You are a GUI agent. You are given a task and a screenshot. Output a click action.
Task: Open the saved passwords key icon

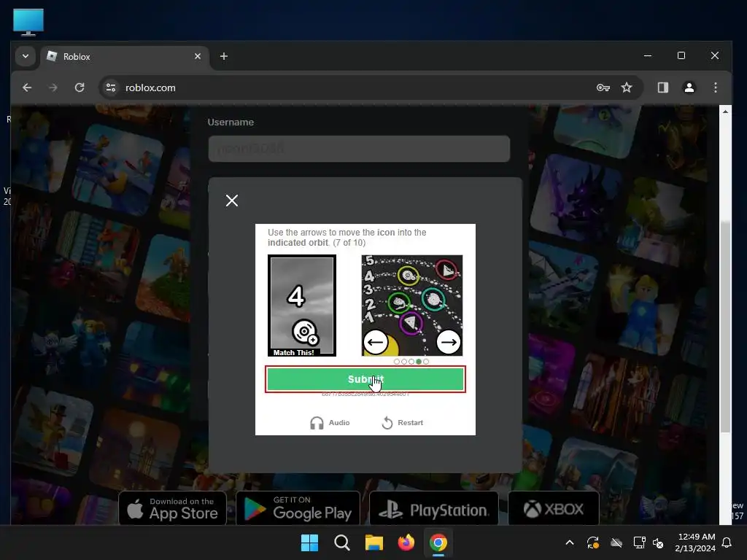603,87
